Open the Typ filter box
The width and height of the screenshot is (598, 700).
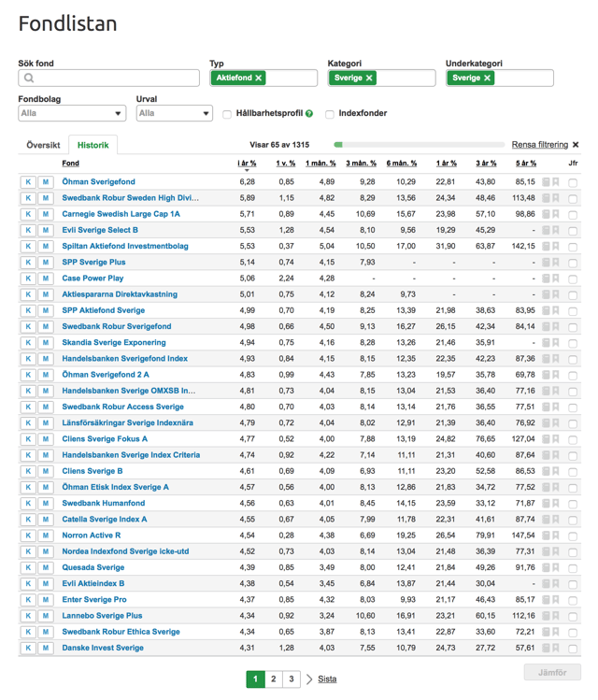(263, 79)
